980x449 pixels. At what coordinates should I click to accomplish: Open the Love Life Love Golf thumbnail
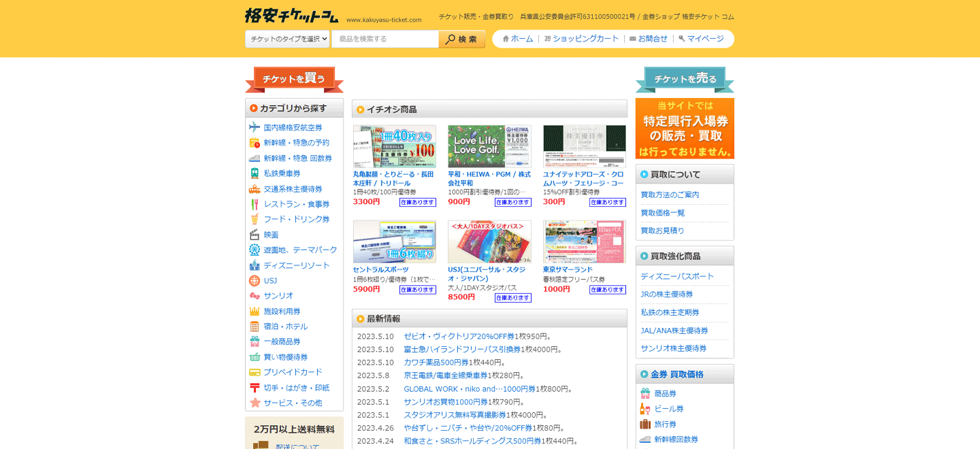[489, 146]
